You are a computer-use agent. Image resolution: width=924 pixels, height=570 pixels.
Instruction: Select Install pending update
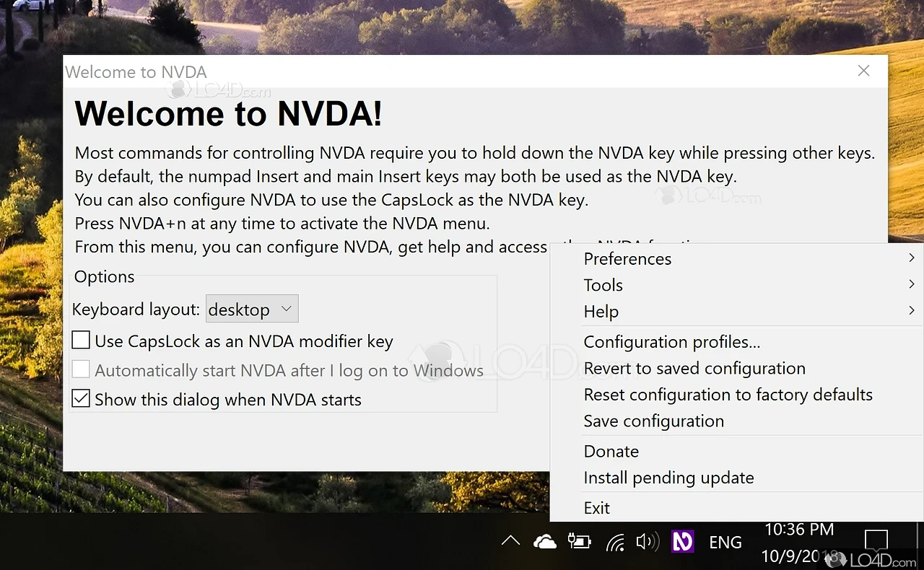668,478
